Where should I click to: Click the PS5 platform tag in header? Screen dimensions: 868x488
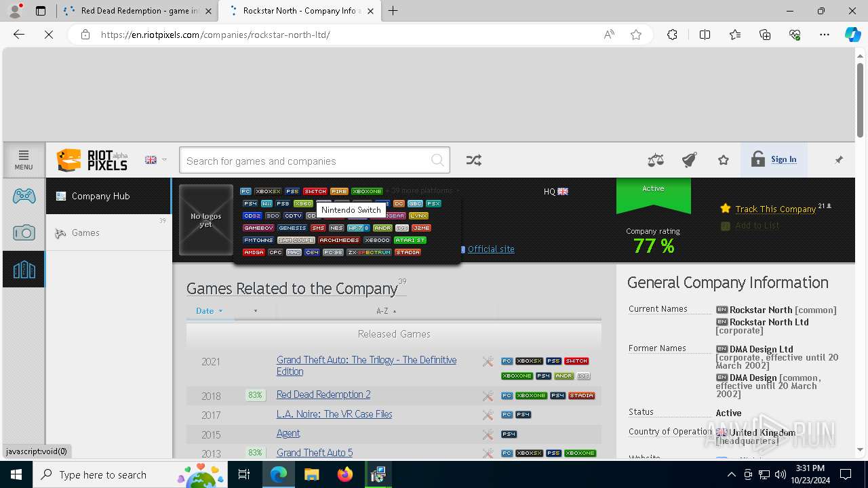[292, 191]
